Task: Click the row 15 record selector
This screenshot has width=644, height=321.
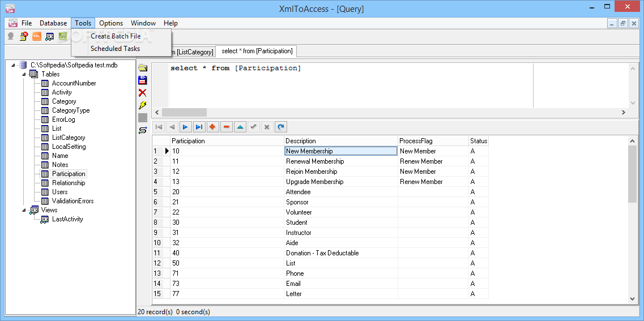Action: (161, 293)
